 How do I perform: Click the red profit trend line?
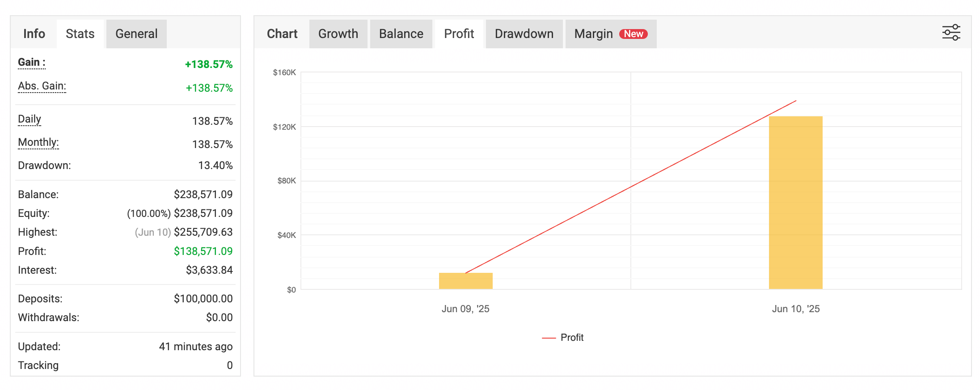point(630,187)
